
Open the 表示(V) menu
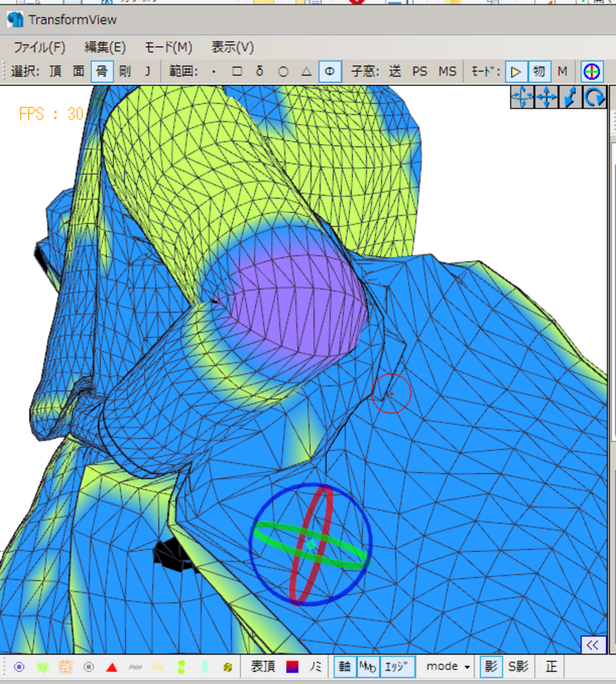(x=232, y=47)
